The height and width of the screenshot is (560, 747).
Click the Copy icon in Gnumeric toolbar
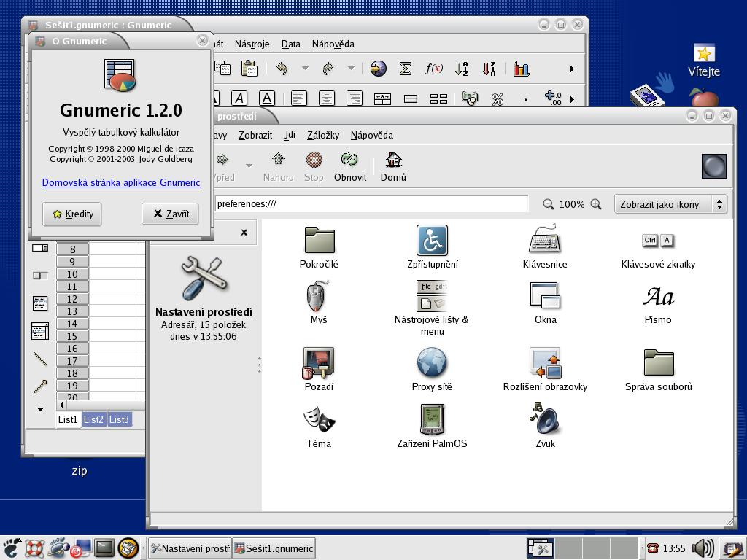click(x=223, y=68)
